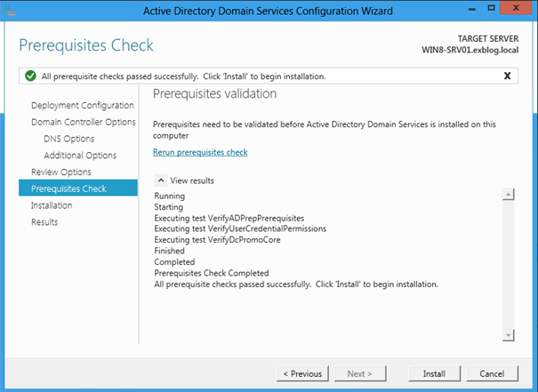This screenshot has height=392, width=538.
Task: Click the Installation step in sidebar
Action: [x=52, y=205]
